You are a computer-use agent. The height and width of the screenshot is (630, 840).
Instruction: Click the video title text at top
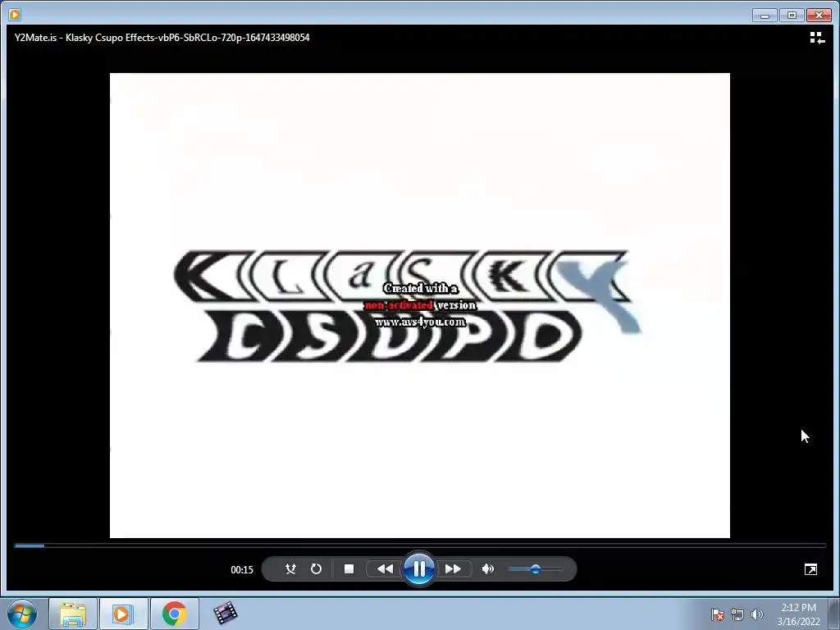(162, 38)
